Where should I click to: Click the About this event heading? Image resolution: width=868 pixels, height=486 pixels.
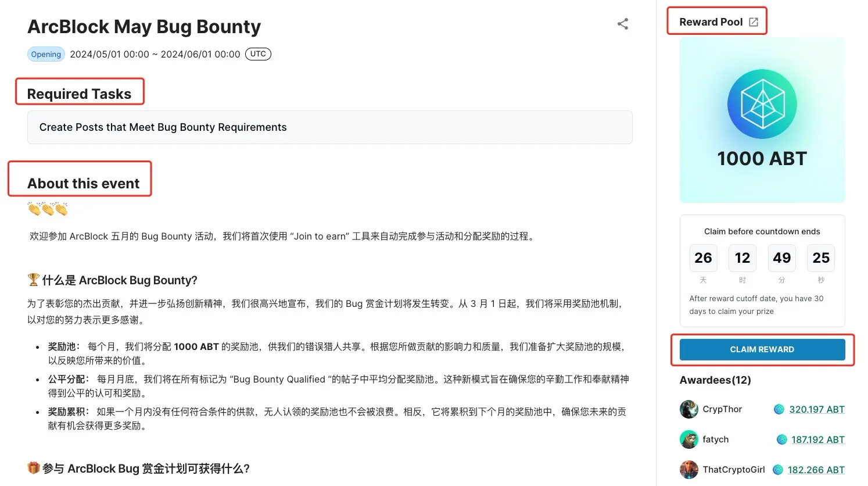(x=84, y=184)
